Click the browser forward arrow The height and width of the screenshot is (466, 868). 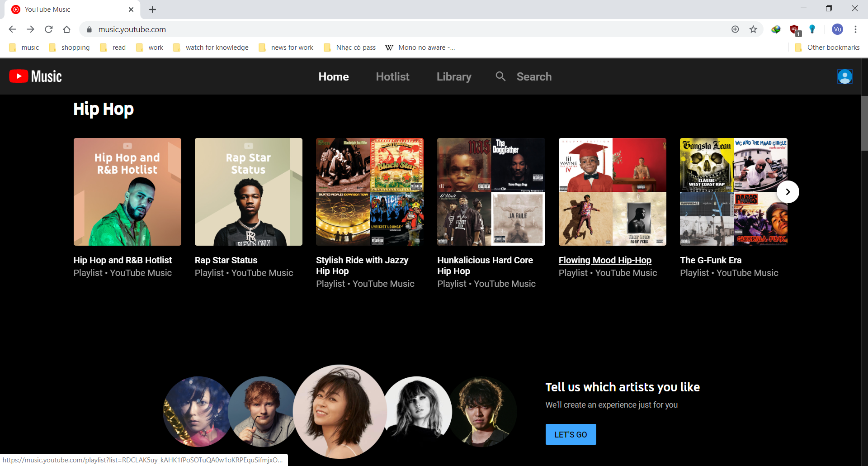click(30, 29)
